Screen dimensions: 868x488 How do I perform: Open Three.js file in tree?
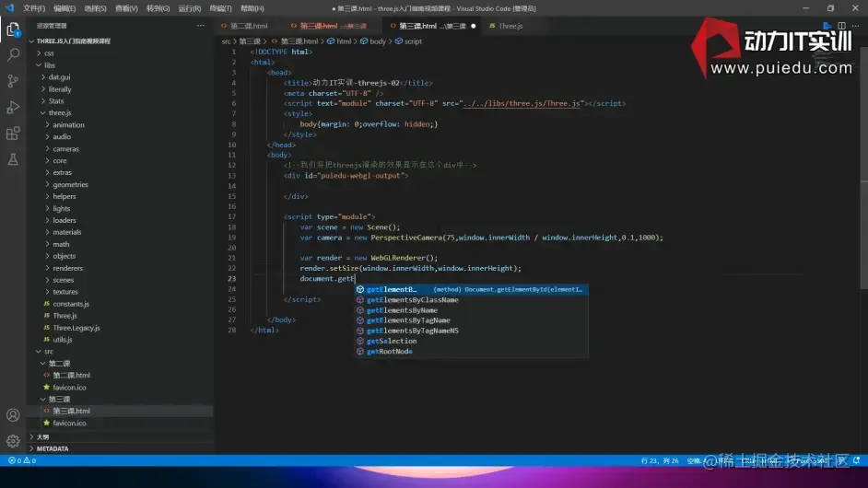(65, 316)
